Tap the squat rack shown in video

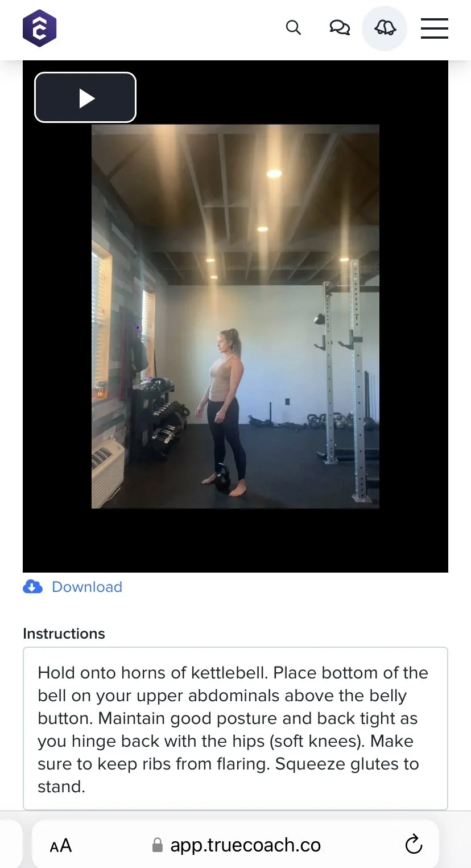pyautogui.click(x=344, y=380)
